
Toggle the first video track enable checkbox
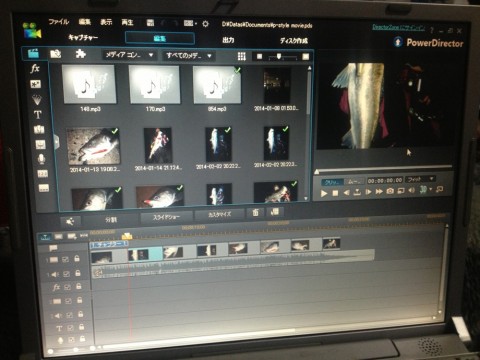pyautogui.click(x=65, y=259)
